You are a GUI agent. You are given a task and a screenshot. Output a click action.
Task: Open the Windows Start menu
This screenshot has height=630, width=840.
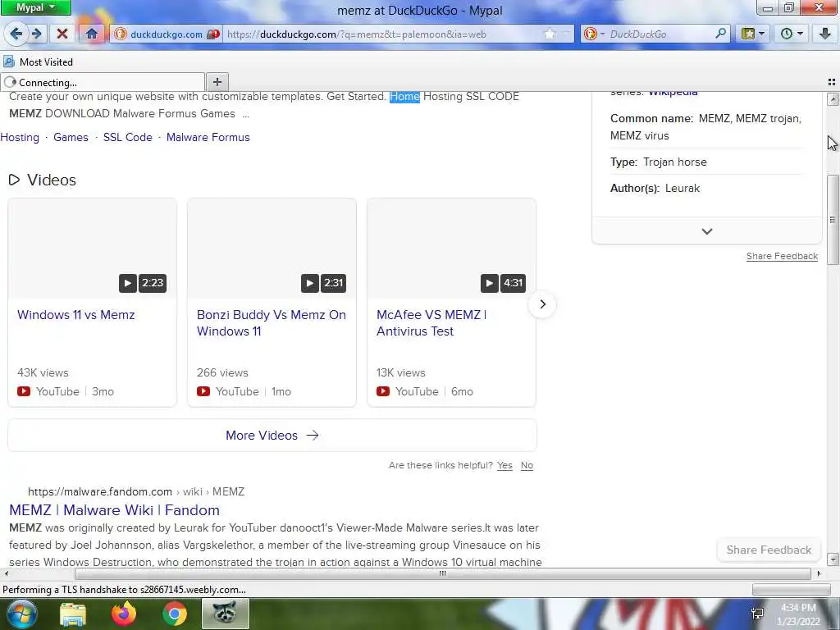tap(21, 614)
